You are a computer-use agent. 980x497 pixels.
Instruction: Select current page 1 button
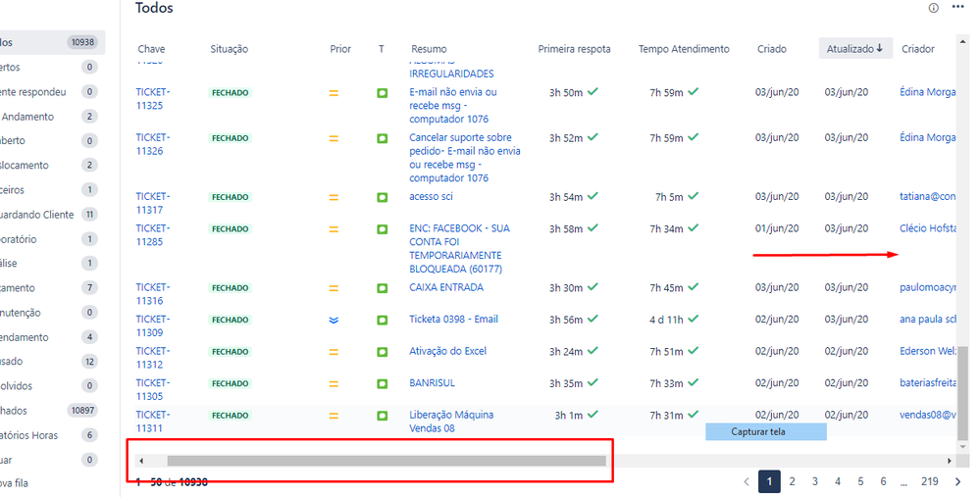tap(769, 481)
